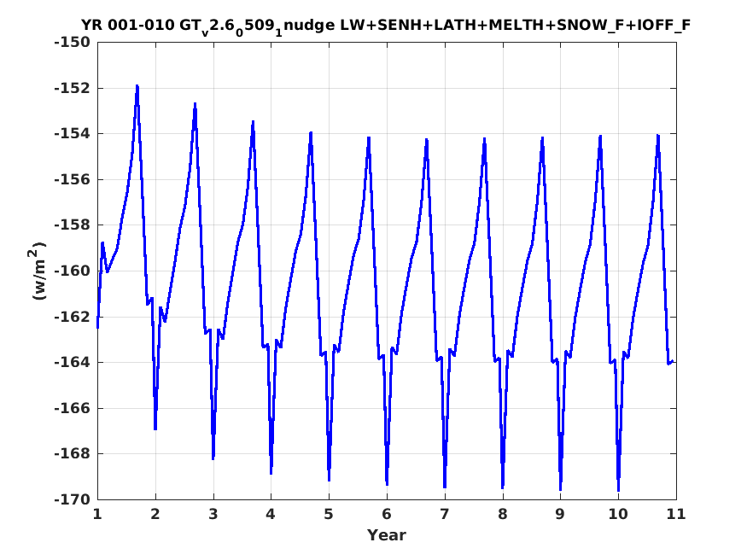Screen dimensions: 747x560
Task: Click the y-axis tick label "-160"
Action: [73, 271]
